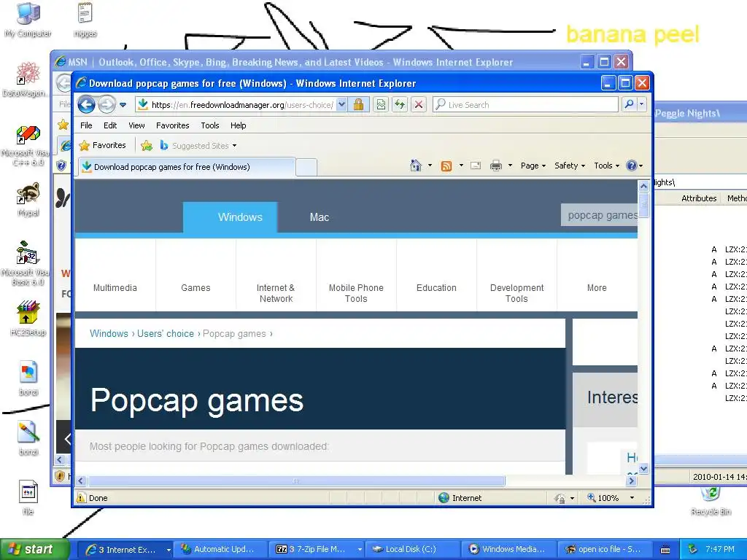Open the Start menu
The image size is (747, 560).
[34, 549]
